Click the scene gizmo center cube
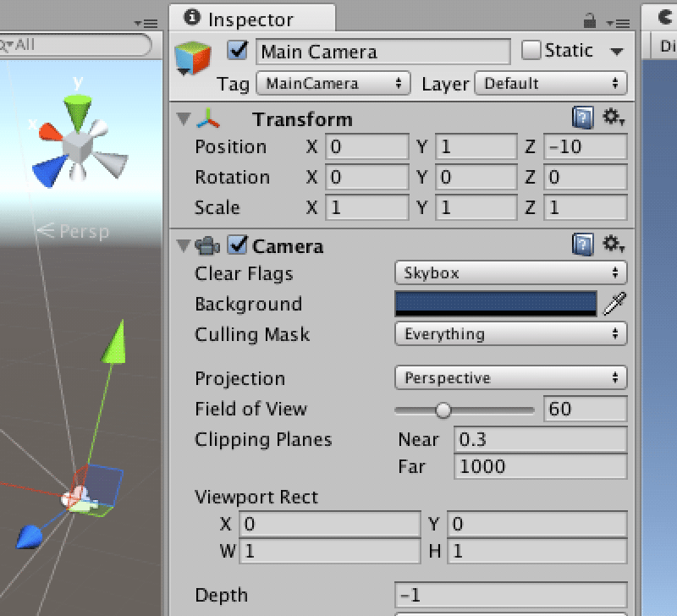The width and height of the screenshot is (677, 616). click(x=78, y=147)
